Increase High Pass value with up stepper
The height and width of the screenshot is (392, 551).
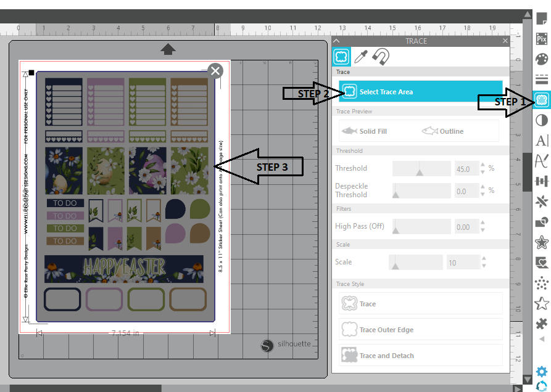point(483,223)
